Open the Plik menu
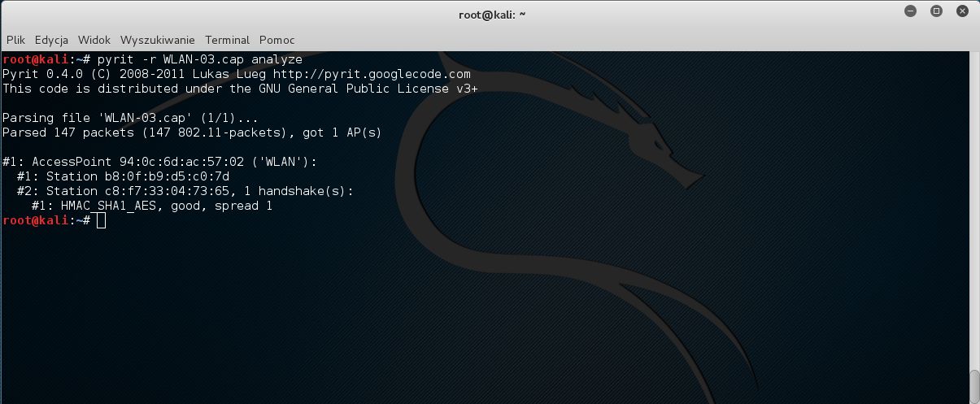 (x=15, y=40)
